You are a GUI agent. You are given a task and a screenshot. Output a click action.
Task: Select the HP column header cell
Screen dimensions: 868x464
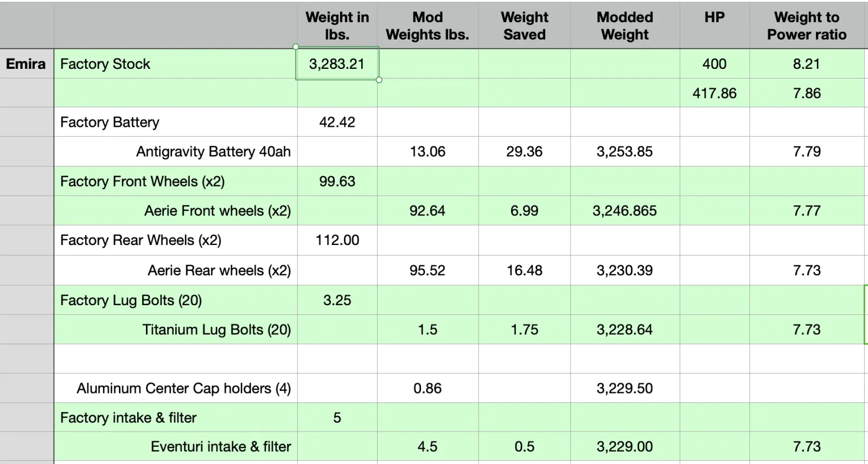pos(714,26)
